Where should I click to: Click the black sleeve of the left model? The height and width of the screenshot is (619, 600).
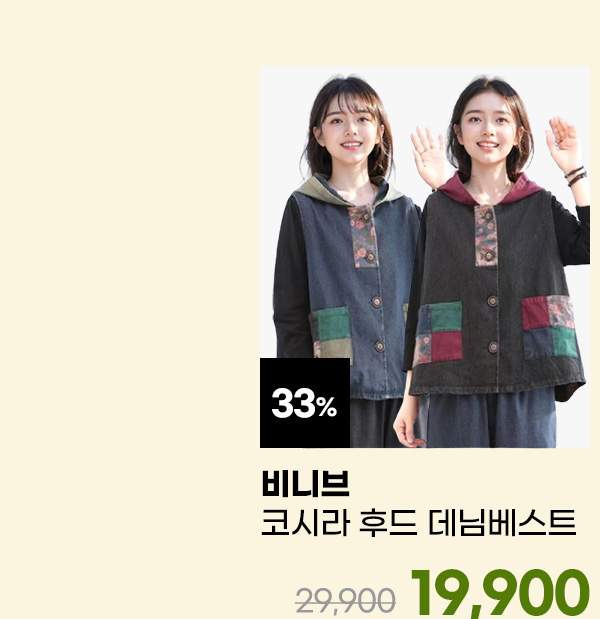tap(290, 276)
